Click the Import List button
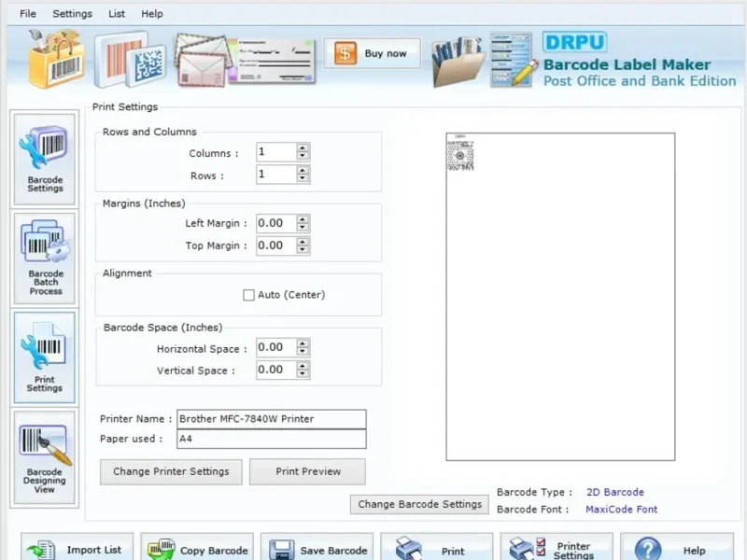Image resolution: width=747 pixels, height=560 pixels. 78,548
